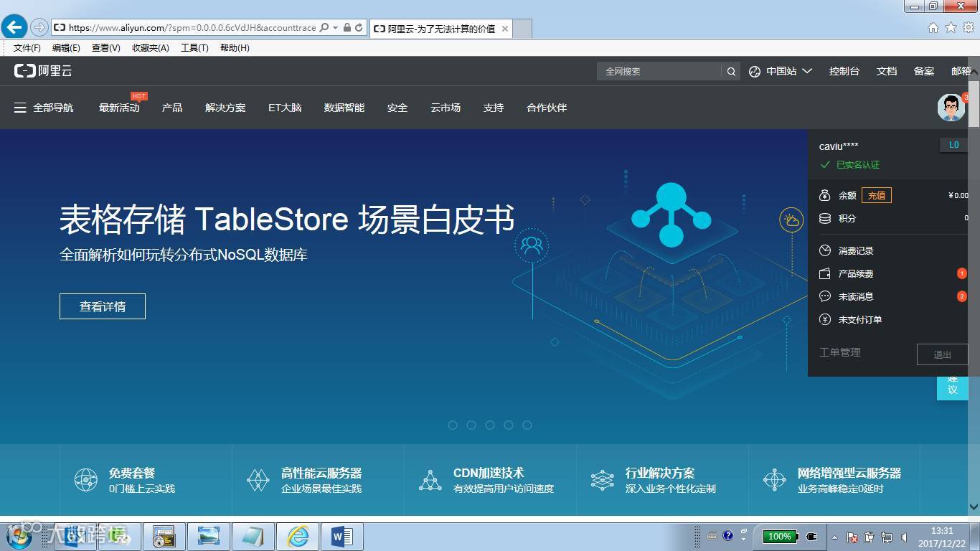This screenshot has width=980, height=551.
Task: Open the 查看(V) menu
Action: 106,48
